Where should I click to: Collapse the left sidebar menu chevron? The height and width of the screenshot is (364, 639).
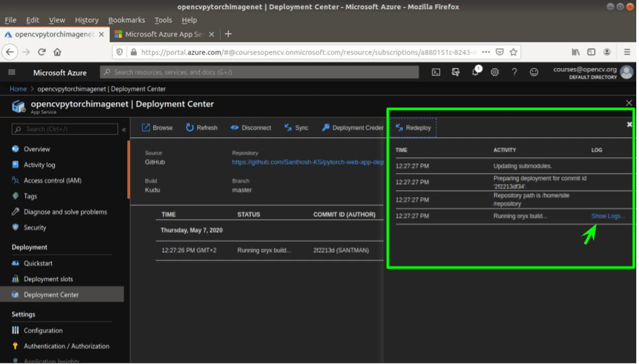point(124,130)
